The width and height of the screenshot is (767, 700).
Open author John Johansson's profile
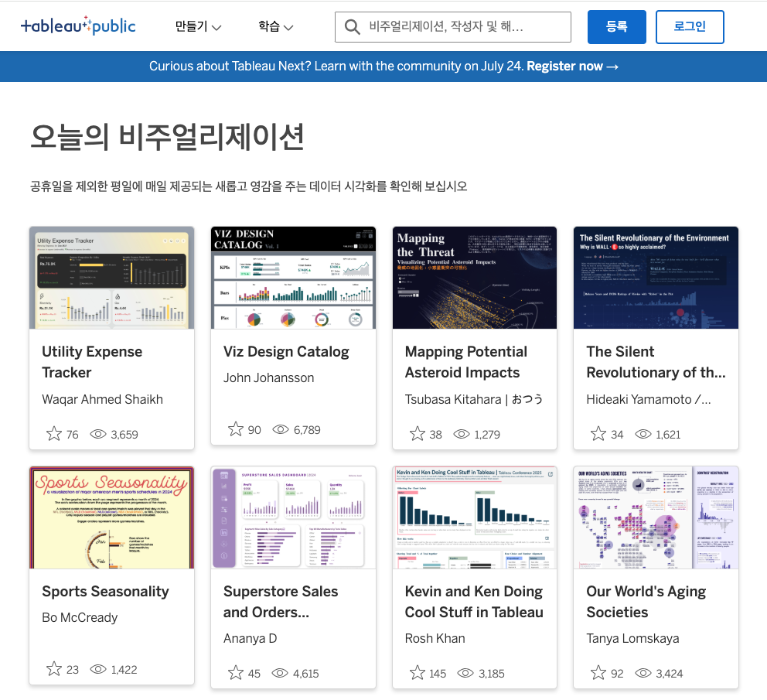click(x=268, y=378)
